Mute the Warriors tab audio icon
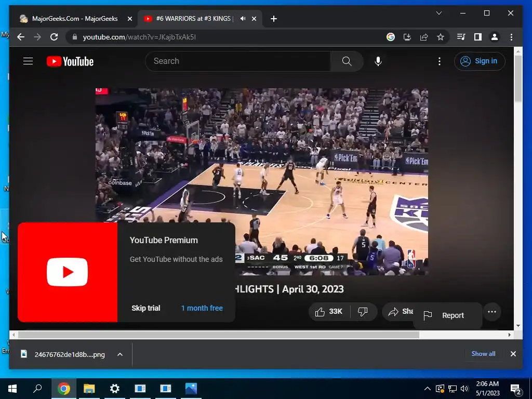 click(x=243, y=19)
